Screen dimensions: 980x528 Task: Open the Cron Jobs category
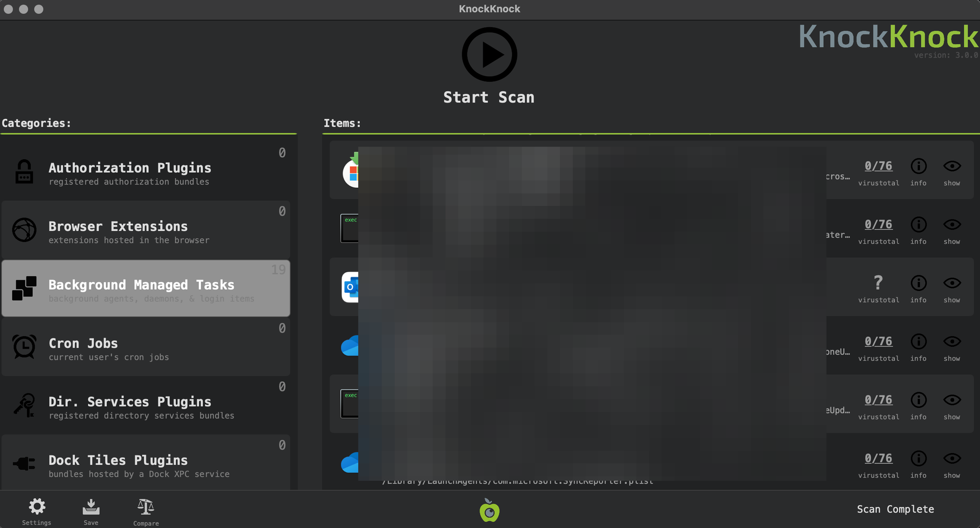(x=146, y=347)
